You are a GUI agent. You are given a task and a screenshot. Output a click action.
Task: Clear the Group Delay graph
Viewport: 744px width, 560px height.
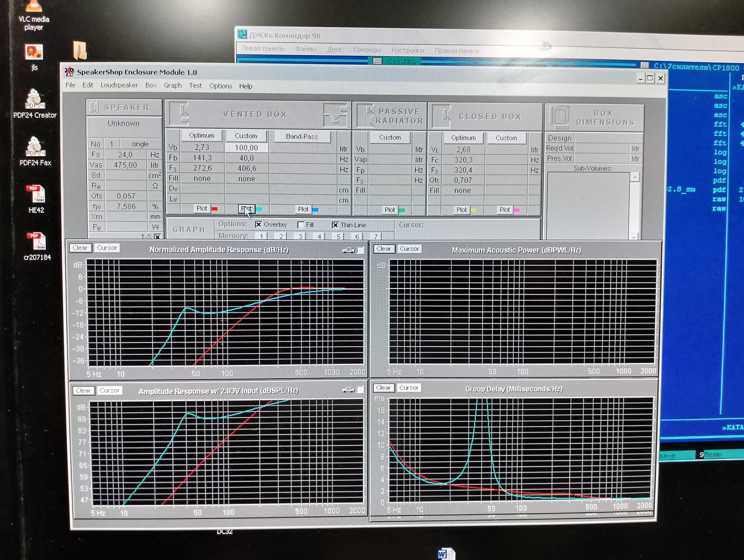pyautogui.click(x=383, y=387)
